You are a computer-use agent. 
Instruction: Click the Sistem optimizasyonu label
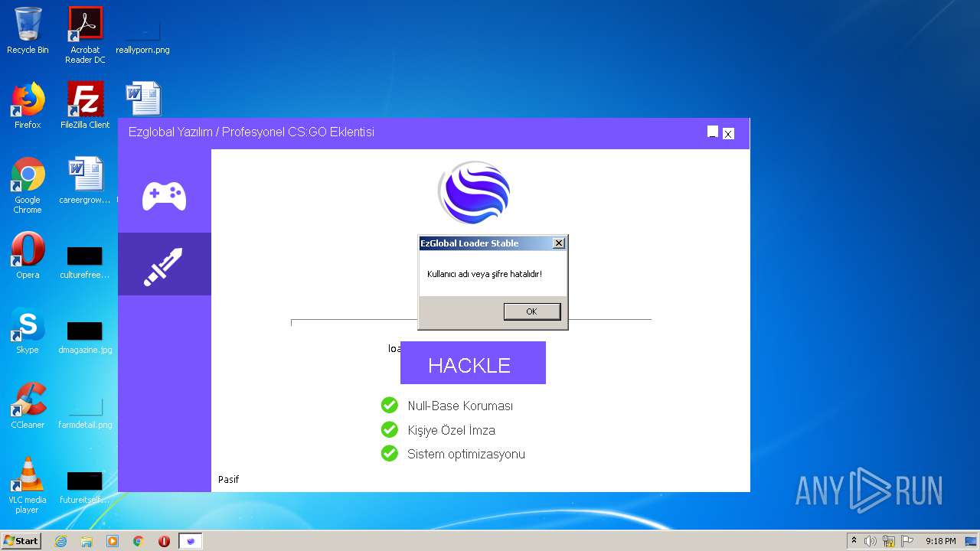click(466, 455)
